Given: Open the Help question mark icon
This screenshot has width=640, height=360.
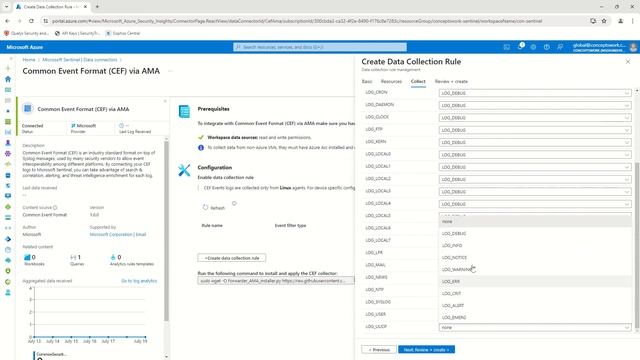Looking at the screenshot, I should 547,47.
